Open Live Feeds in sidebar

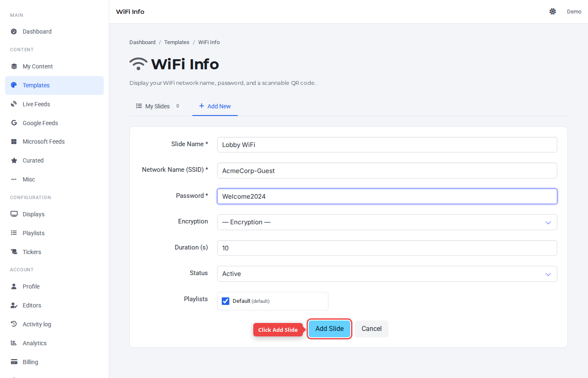(54, 104)
